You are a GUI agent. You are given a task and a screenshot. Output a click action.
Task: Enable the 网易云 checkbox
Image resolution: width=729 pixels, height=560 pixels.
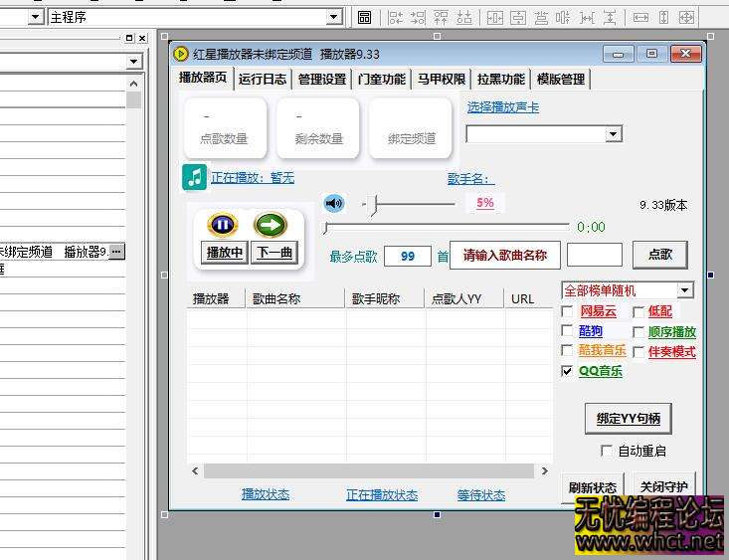[x=567, y=311]
